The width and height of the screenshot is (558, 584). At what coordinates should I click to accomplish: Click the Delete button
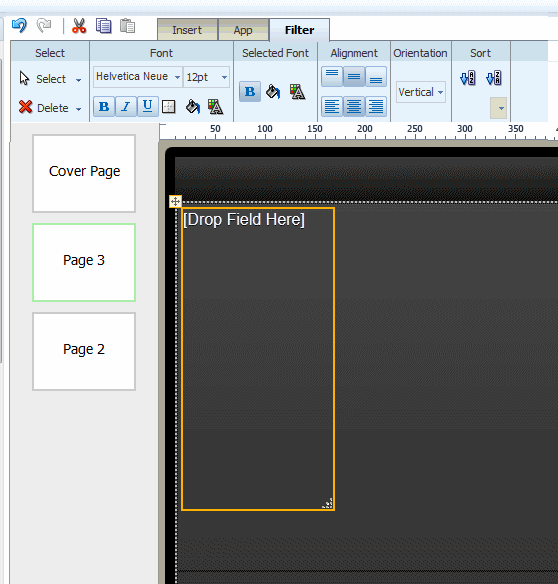point(50,108)
